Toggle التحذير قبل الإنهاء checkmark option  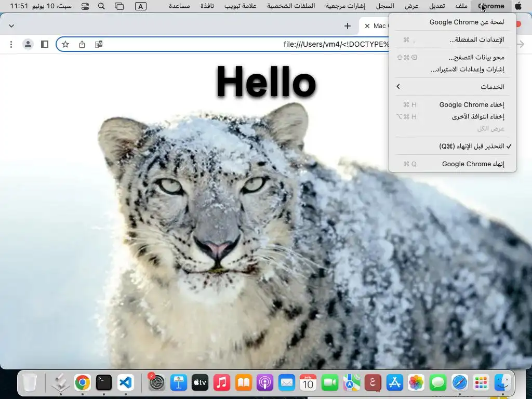453,146
